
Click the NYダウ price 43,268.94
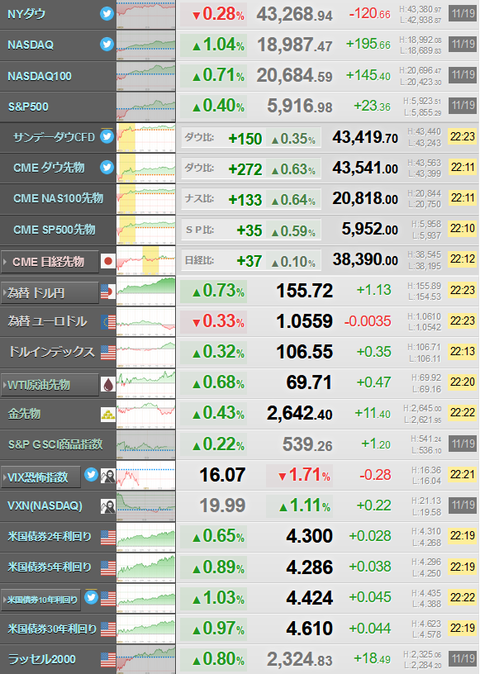294,15
